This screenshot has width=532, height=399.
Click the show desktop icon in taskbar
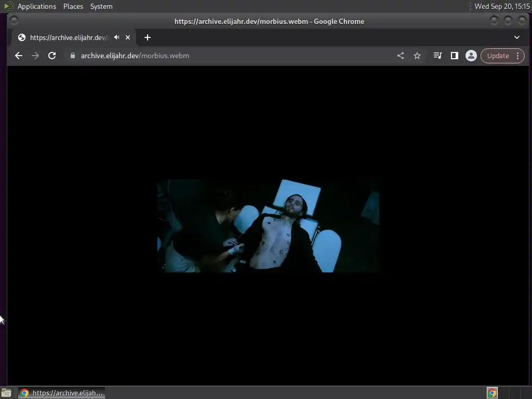tap(6, 393)
